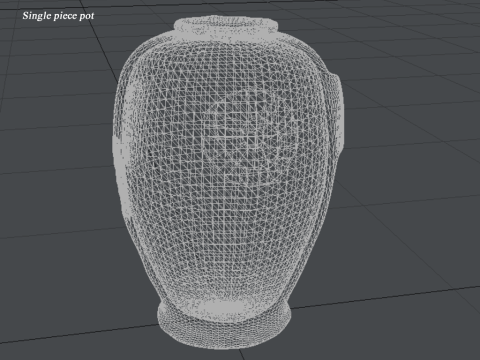Click the 'Single piece pot' caption text

point(58,16)
